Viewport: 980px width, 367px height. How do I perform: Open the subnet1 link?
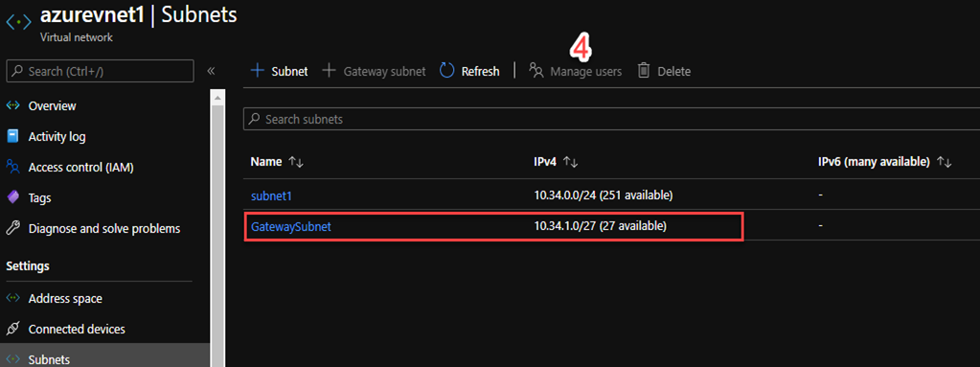tap(271, 195)
